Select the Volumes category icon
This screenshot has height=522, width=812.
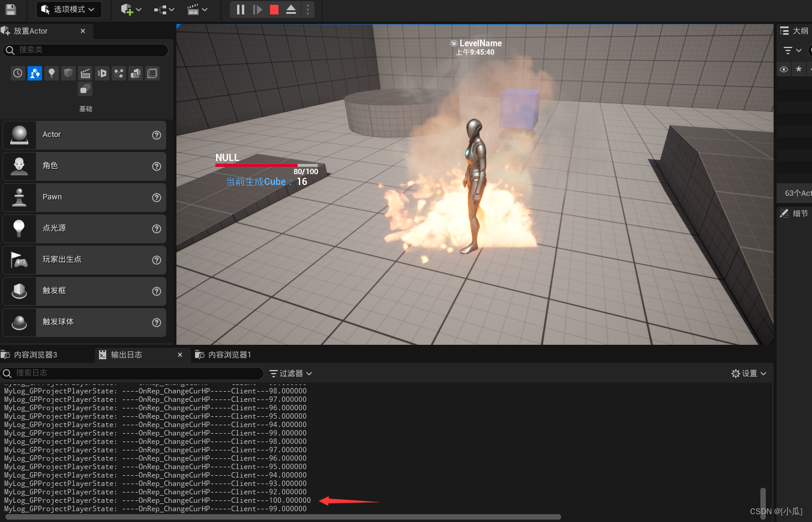(x=152, y=73)
